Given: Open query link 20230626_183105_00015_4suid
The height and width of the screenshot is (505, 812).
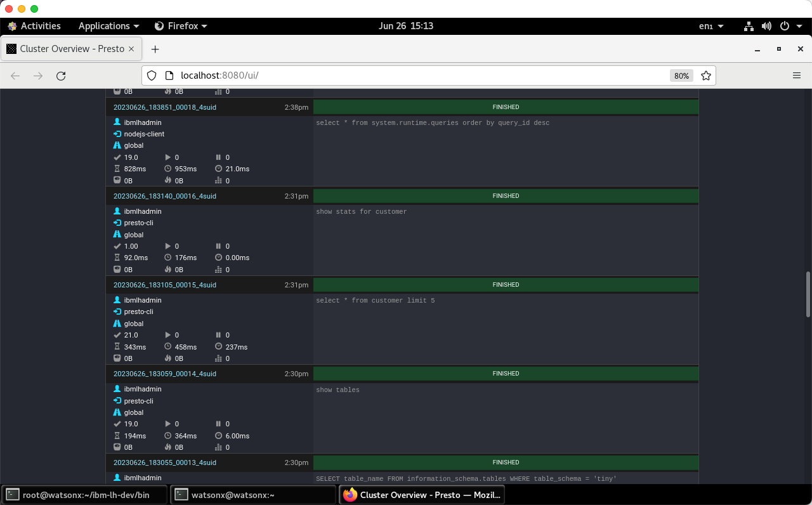Looking at the screenshot, I should point(165,285).
